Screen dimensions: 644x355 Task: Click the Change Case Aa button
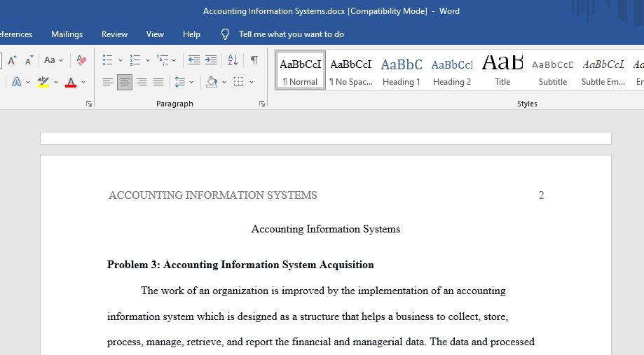point(49,60)
